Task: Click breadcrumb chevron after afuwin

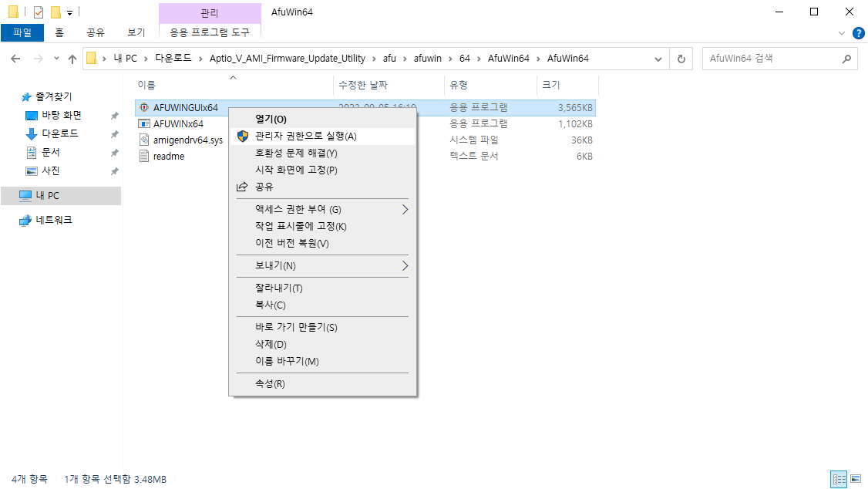Action: [450, 59]
